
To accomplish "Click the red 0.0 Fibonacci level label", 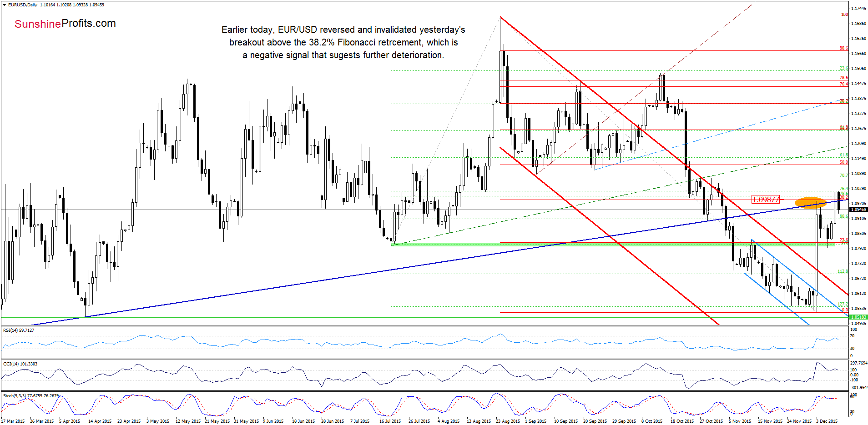I will 845,310.
